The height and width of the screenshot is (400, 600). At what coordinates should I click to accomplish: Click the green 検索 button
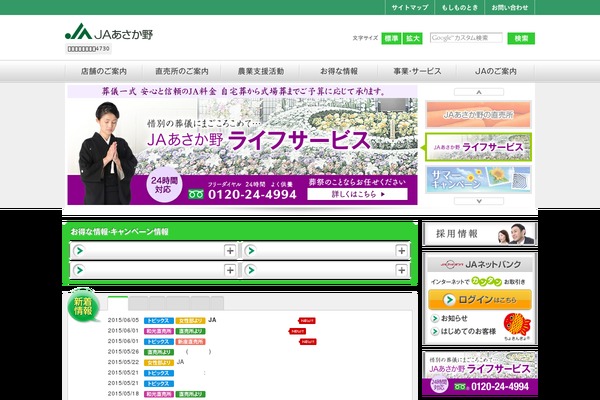coord(521,38)
